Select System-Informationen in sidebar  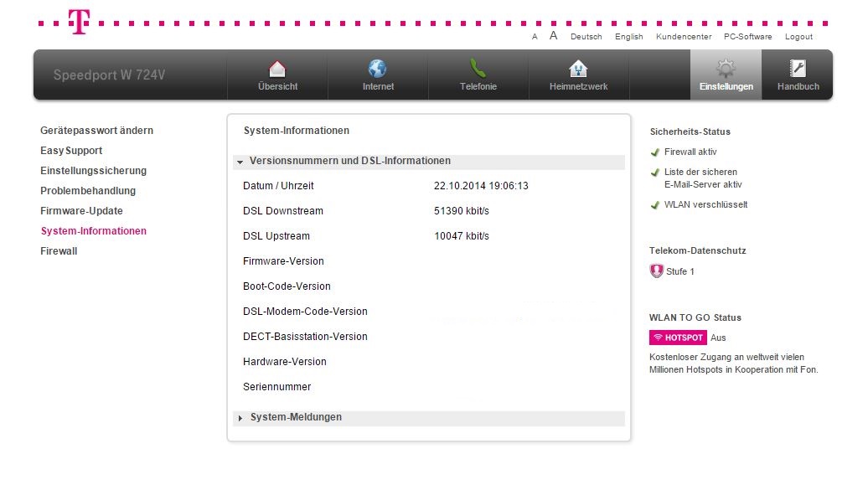click(94, 231)
